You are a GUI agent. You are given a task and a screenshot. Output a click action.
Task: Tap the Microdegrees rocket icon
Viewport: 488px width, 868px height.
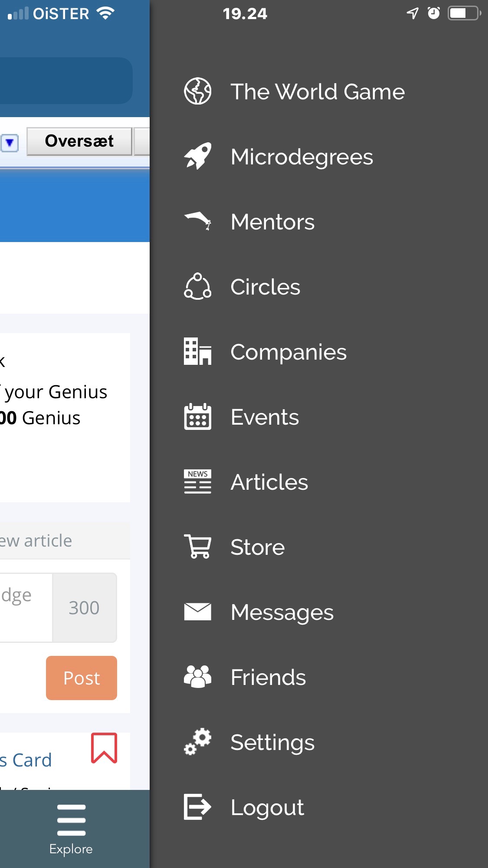[x=197, y=156]
